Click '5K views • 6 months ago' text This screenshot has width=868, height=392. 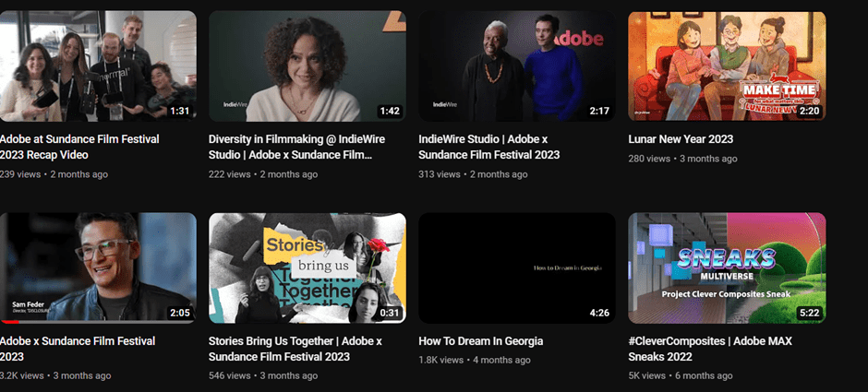(681, 375)
